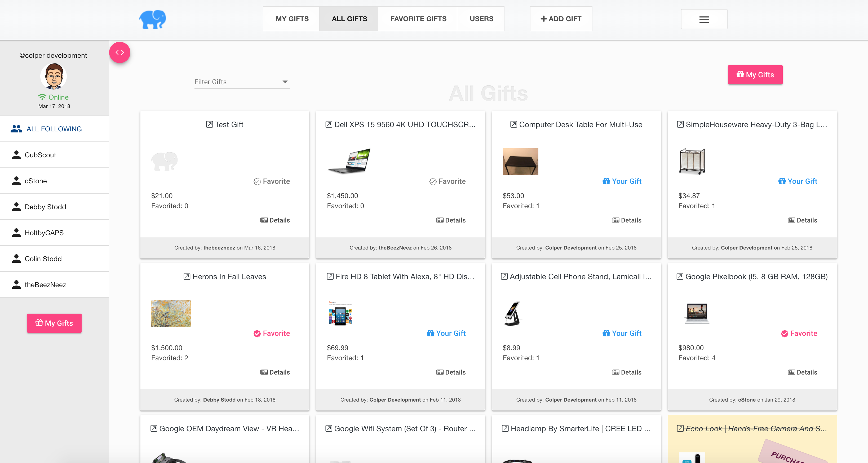Viewport: 868px width, 463px height.
Task: Click the pink My Gifts button above cards
Action: click(755, 74)
